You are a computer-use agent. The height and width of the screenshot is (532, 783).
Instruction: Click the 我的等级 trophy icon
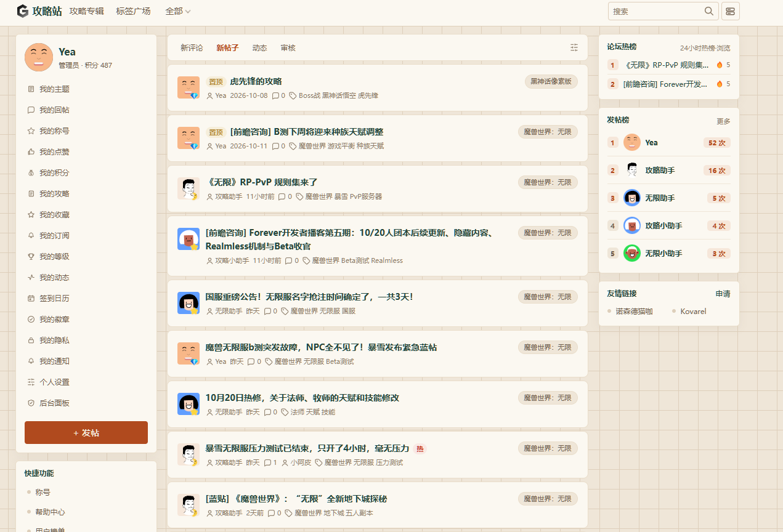coord(31,257)
